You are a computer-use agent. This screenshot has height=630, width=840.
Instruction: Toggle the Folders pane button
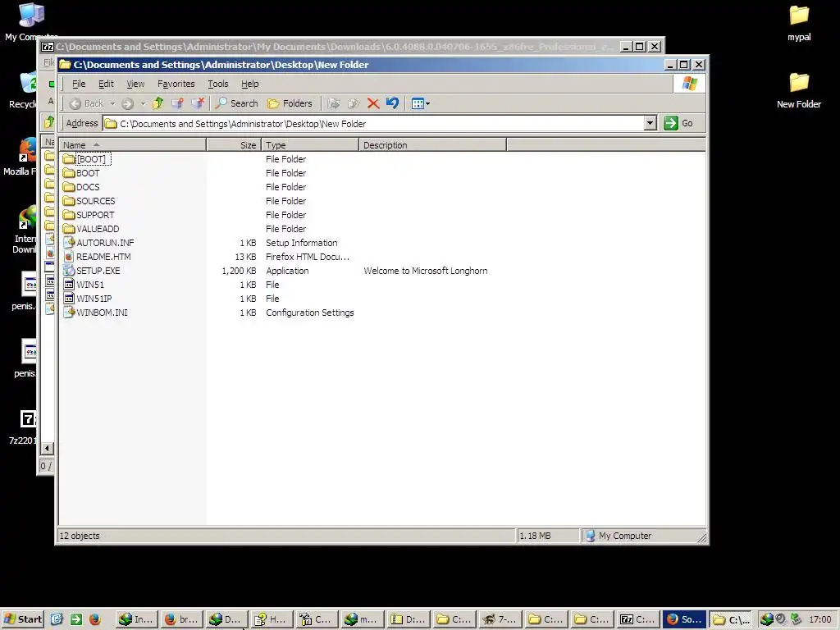(x=290, y=103)
